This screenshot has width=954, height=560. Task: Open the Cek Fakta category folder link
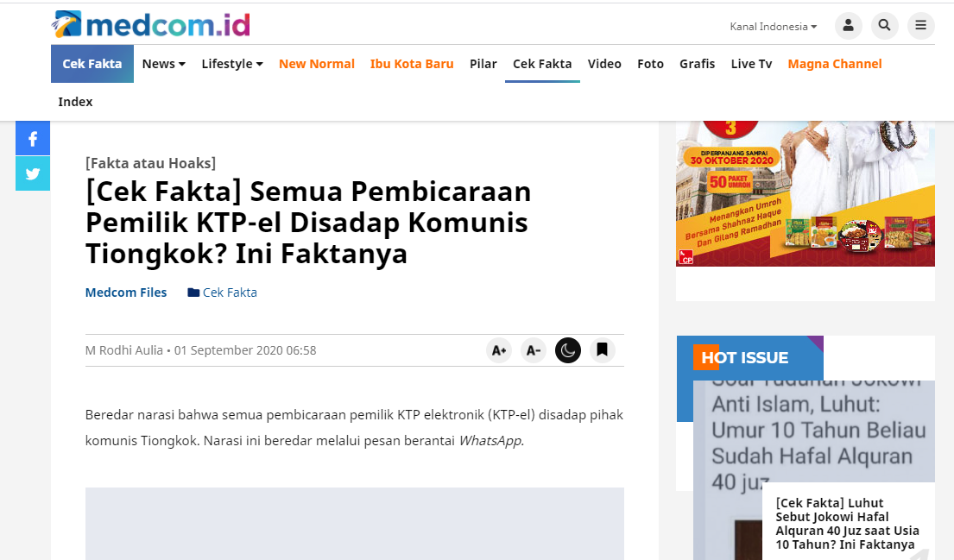(223, 293)
